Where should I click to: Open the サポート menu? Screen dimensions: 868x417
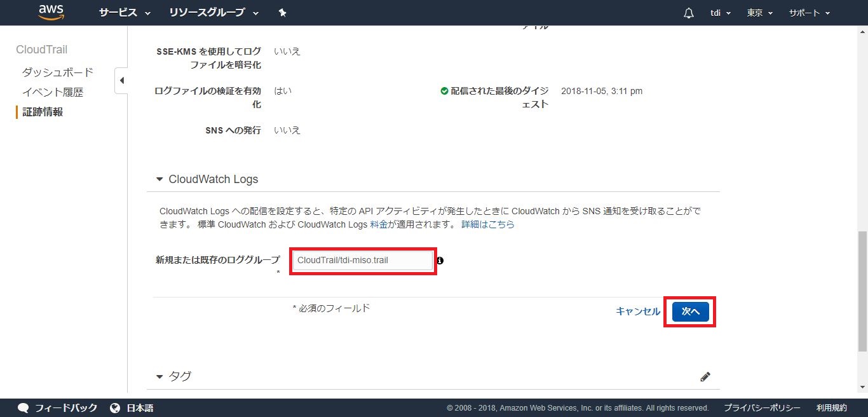point(809,13)
